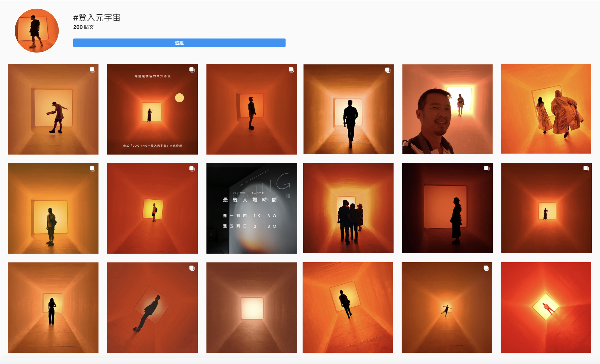Click carousel icon on dark red silhouette post
The image size is (600, 364).
[x=487, y=168]
